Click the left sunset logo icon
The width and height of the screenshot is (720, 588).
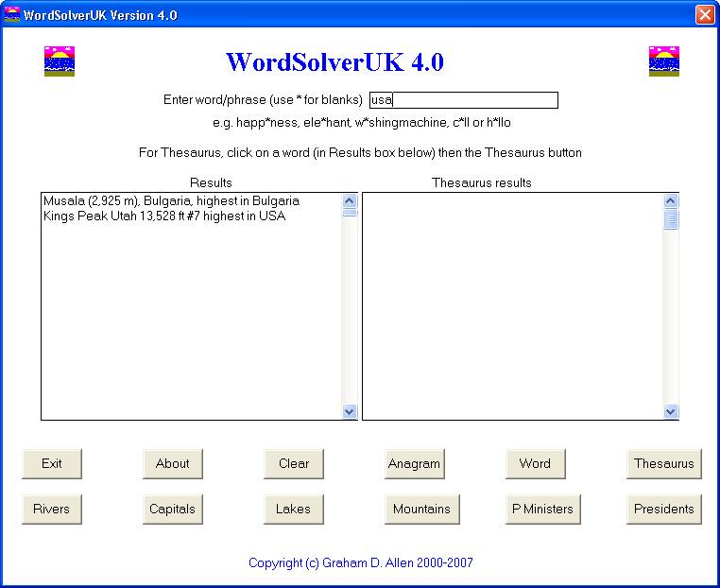(60, 61)
